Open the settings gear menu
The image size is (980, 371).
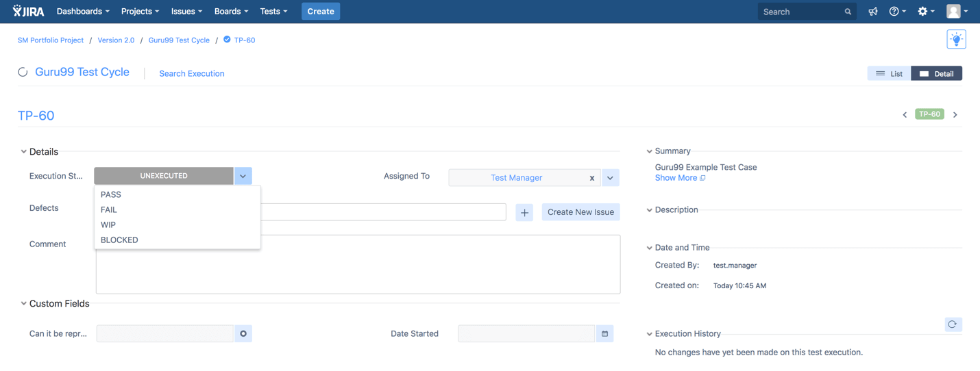[x=925, y=12]
